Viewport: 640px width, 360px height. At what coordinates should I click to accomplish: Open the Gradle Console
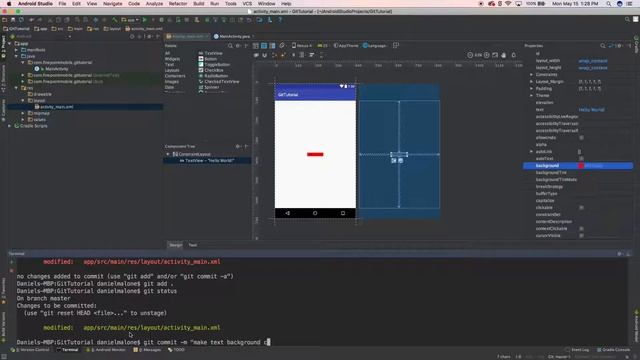(x=613, y=350)
